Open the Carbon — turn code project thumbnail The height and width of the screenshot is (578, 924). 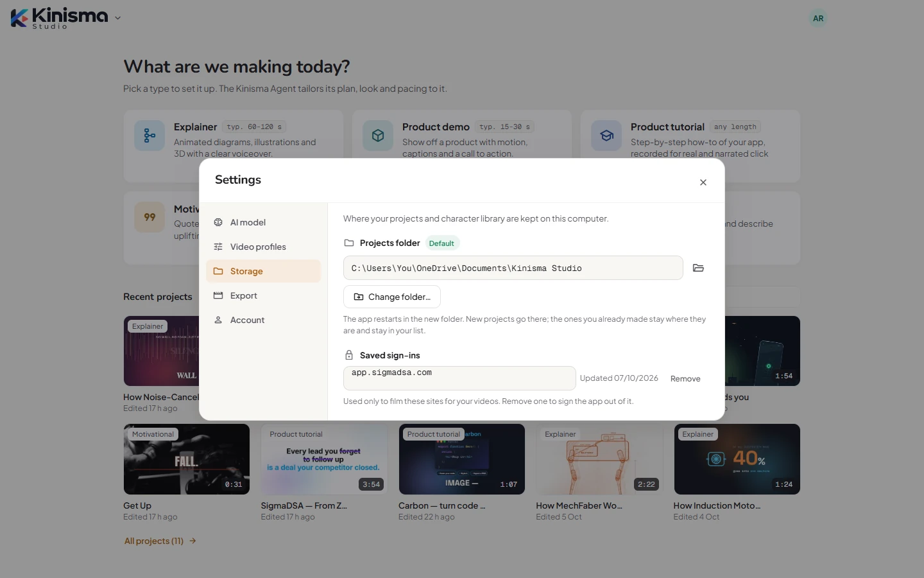pyautogui.click(x=462, y=459)
